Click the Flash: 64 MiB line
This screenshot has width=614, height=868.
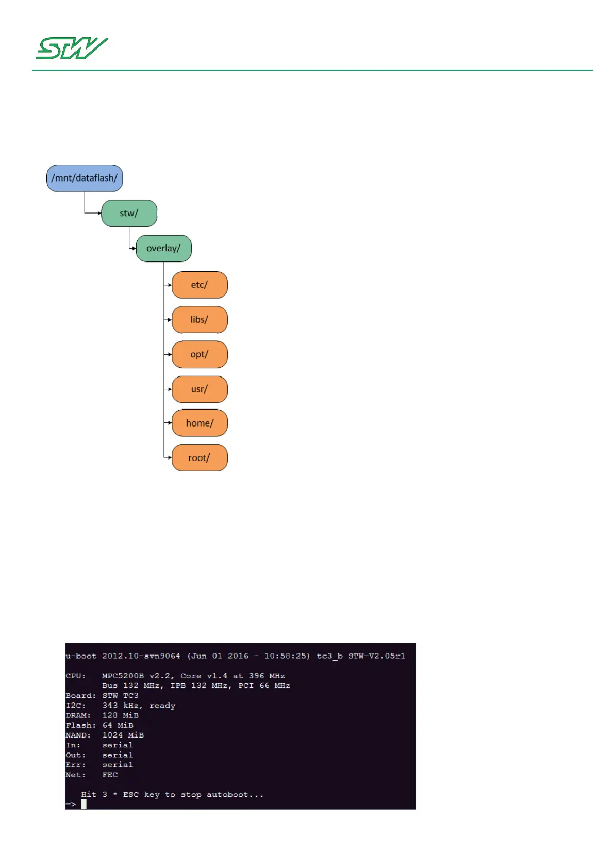tap(99, 725)
